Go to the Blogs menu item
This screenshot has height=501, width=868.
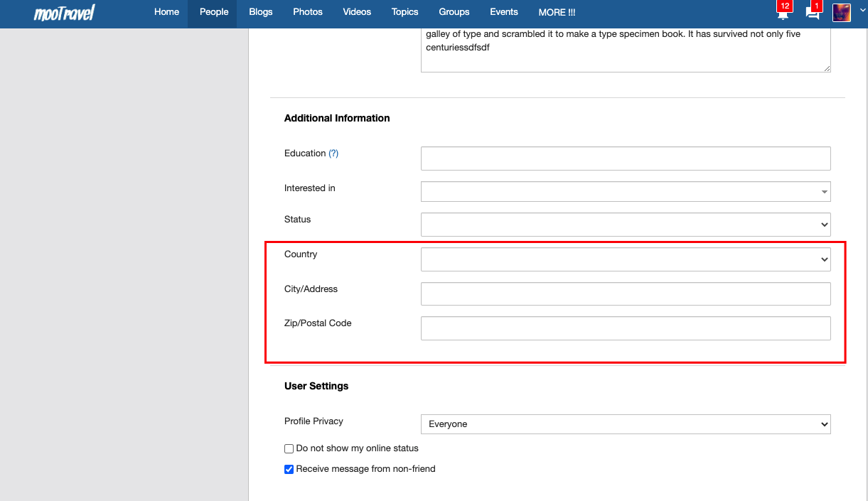261,12
